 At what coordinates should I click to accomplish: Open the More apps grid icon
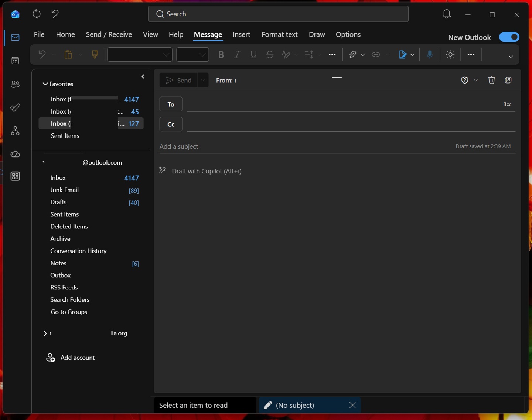[15, 176]
